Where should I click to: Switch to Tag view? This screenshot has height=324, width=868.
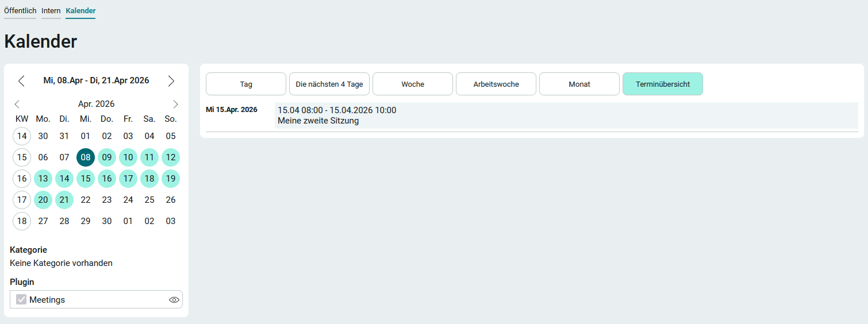tap(246, 84)
